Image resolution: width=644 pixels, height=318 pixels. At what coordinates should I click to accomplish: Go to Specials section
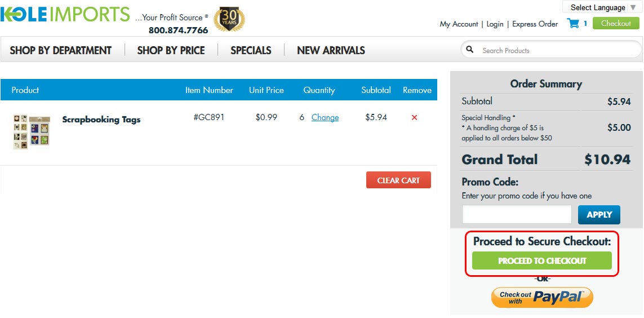pyautogui.click(x=251, y=50)
